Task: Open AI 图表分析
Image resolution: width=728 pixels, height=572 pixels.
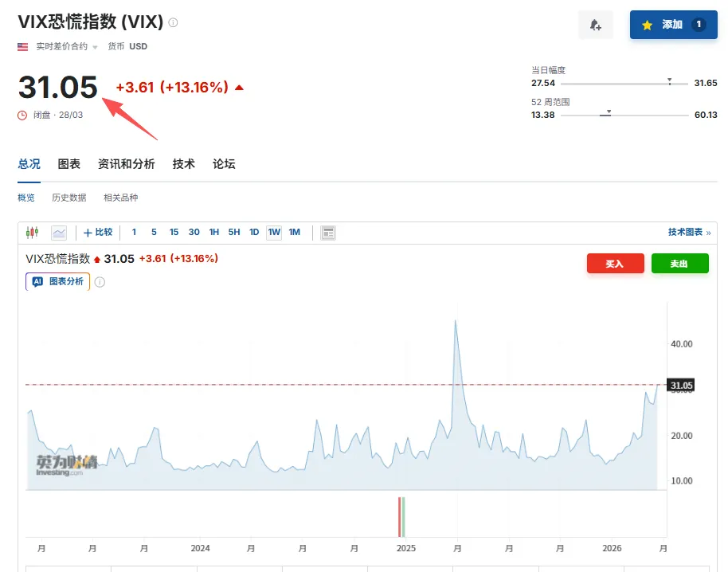Action: [x=57, y=281]
